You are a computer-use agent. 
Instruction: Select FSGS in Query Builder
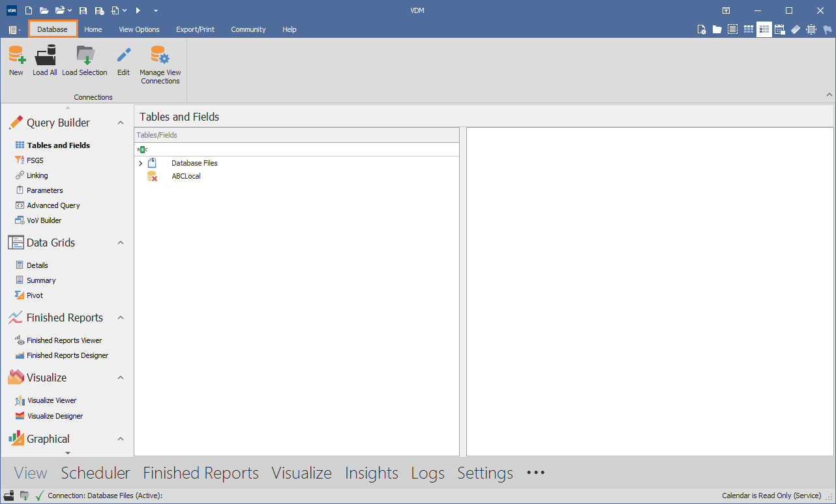click(35, 160)
